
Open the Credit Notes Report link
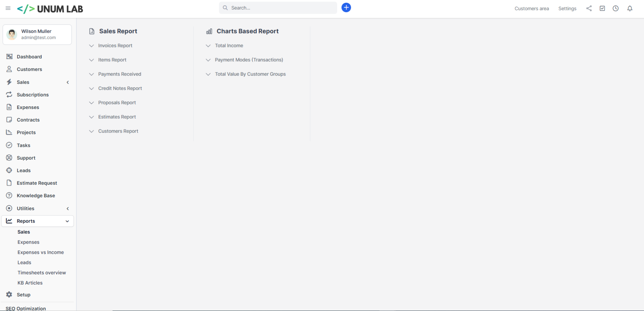pyautogui.click(x=120, y=88)
